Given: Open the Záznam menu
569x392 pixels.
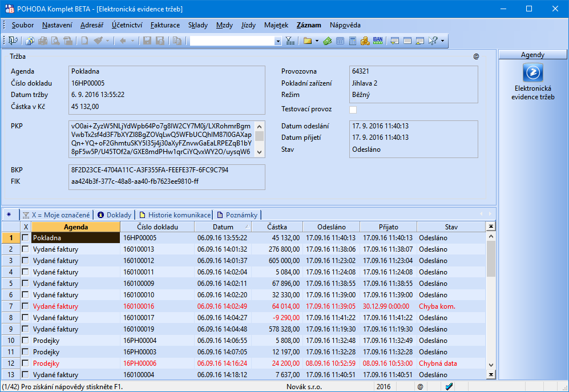Looking at the screenshot, I should pos(309,25).
